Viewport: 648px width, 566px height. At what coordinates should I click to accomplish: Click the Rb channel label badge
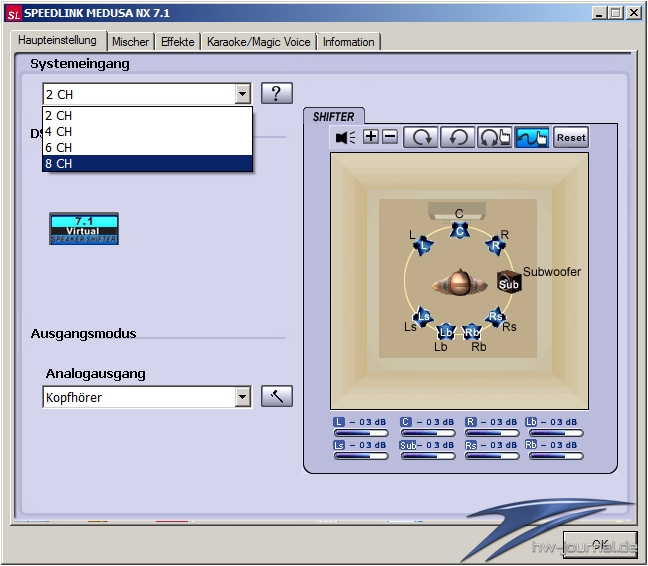[531, 445]
